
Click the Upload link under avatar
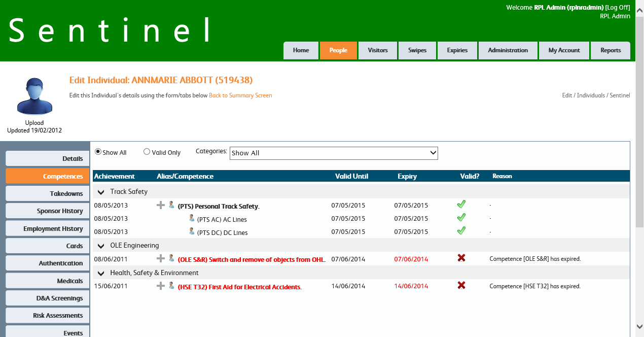[34, 123]
